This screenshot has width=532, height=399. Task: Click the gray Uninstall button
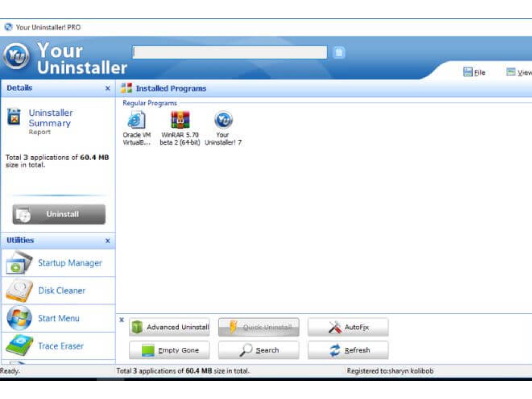tap(59, 214)
